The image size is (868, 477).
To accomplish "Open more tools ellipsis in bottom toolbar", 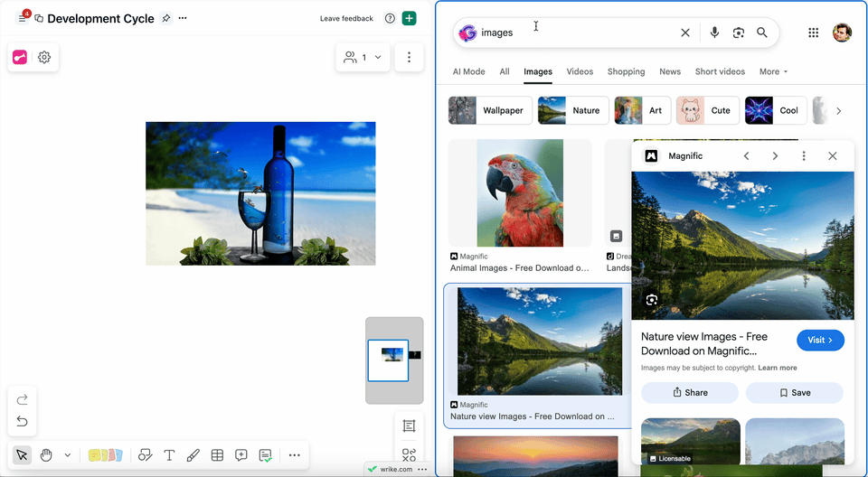I will 295,455.
